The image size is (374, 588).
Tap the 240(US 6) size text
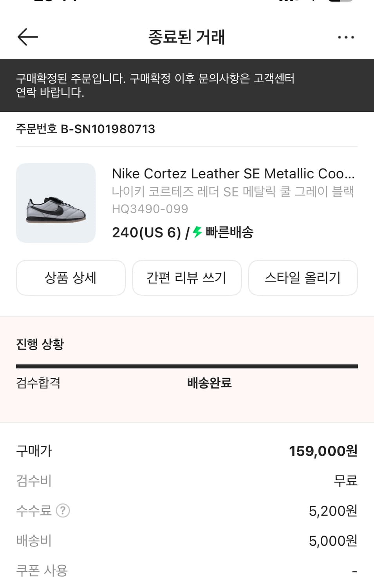146,232
